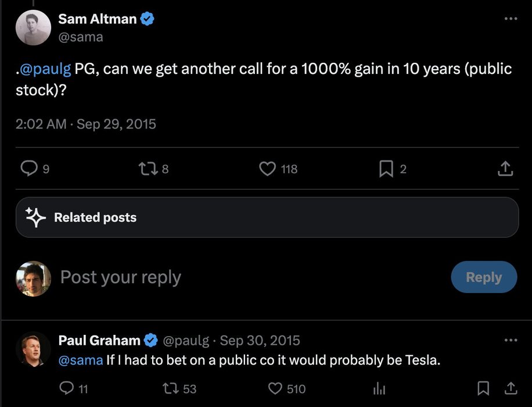Image resolution: width=532 pixels, height=407 pixels.
Task: View analytics icon on Paul Graham's reply
Action: click(379, 388)
